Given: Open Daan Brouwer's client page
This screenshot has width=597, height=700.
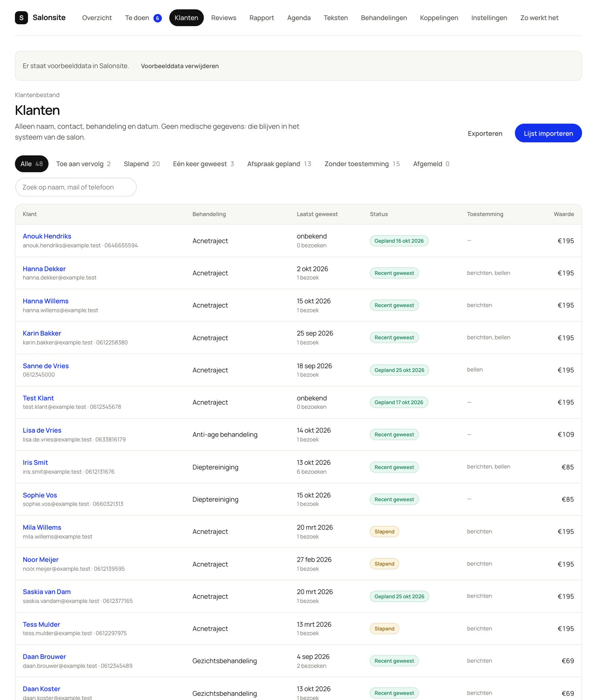Looking at the screenshot, I should (44, 657).
